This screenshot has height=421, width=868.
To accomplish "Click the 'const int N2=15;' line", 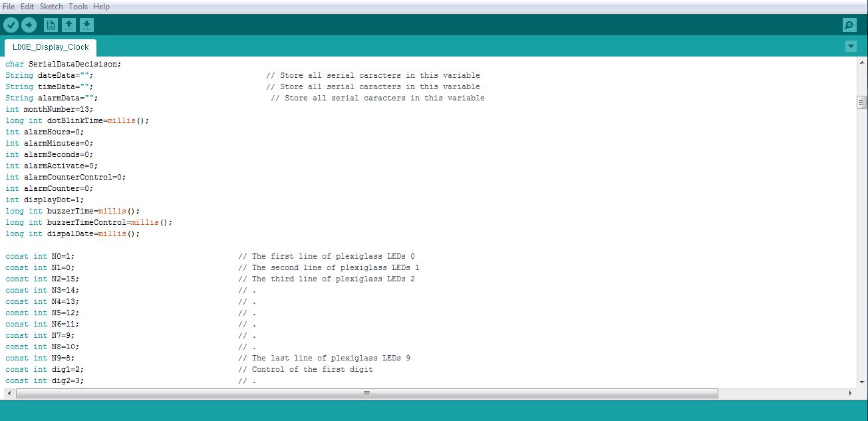I will pos(43,279).
